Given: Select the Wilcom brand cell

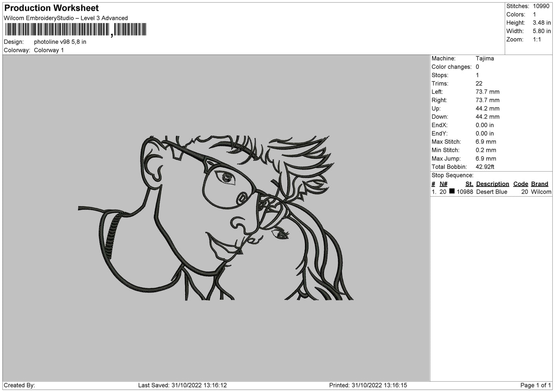Looking at the screenshot, I should (541, 192).
